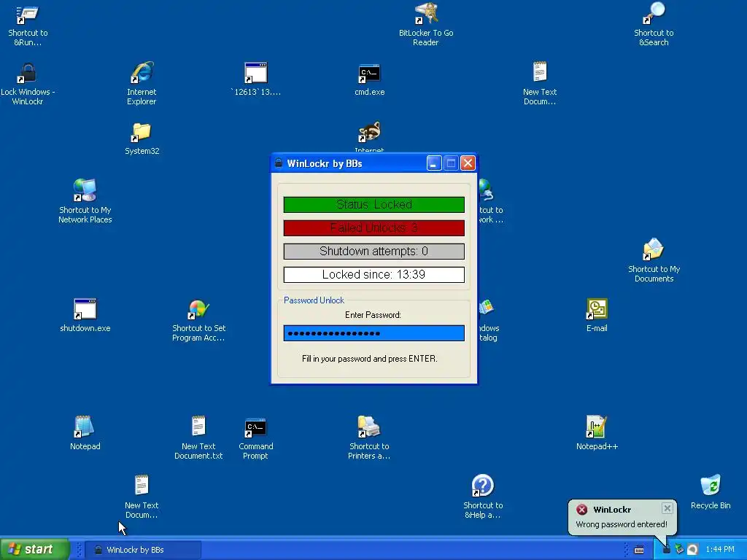Select the Lock Windows - WinLockr icon
This screenshot has width=747, height=560.
click(x=28, y=84)
